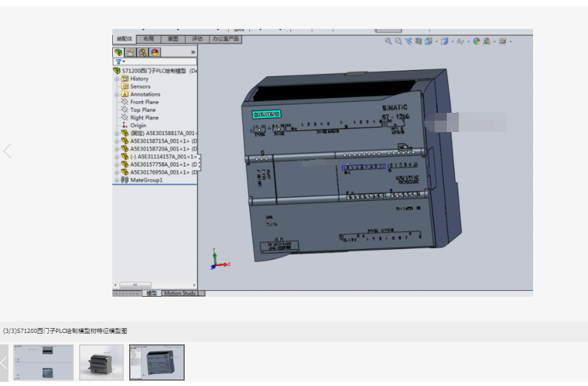
Task: Expand the A5E30158720A_001 component
Action: [117, 149]
